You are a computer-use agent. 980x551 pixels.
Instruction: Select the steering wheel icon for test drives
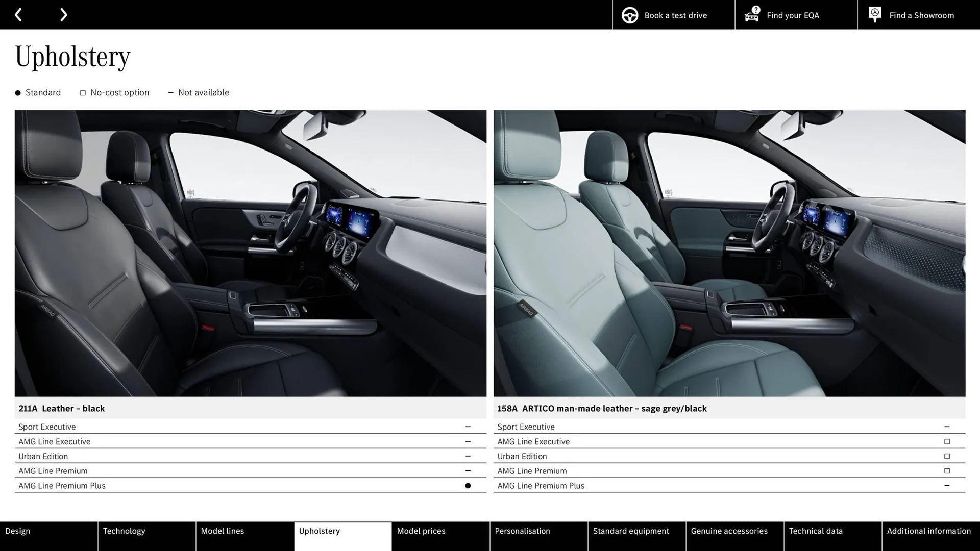(x=629, y=15)
